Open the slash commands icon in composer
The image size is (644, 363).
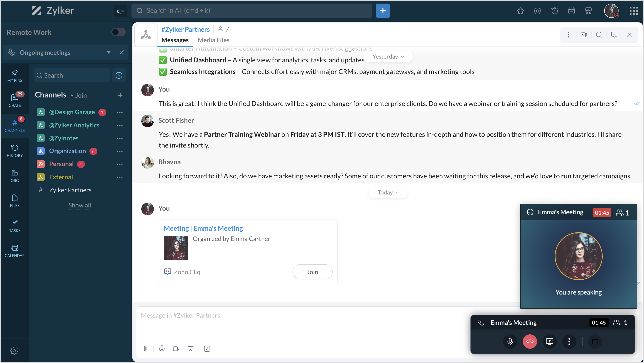(x=207, y=348)
